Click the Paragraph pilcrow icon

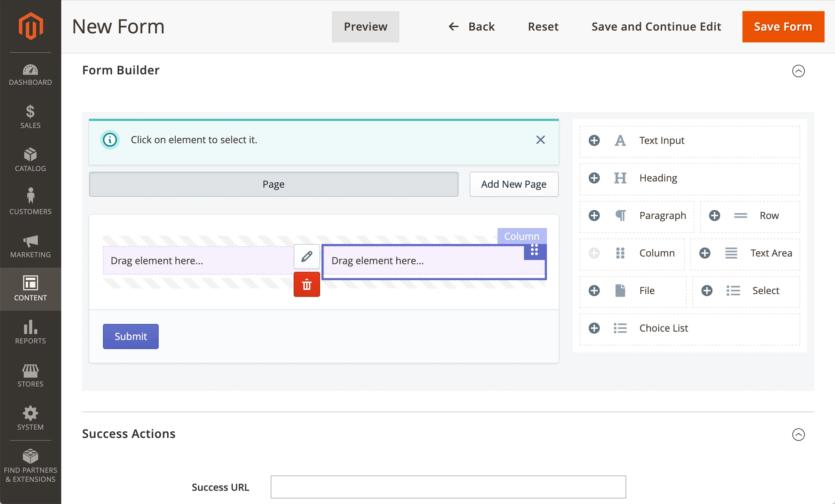620,216
